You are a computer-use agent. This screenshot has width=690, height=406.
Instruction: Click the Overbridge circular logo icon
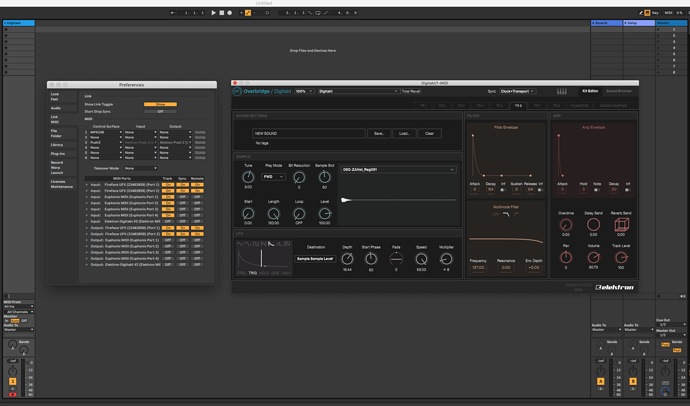[x=237, y=91]
